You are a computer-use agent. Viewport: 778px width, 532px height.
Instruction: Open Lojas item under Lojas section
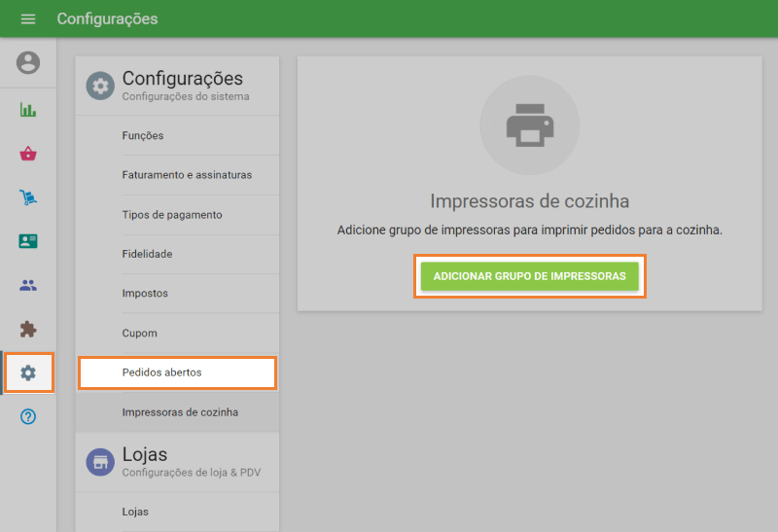click(x=177, y=512)
